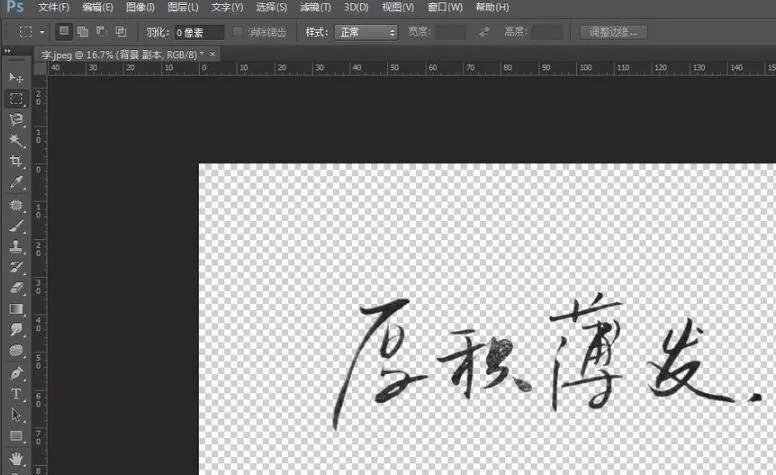Click the 调整边缘 button
776x475 pixels.
[x=614, y=33]
